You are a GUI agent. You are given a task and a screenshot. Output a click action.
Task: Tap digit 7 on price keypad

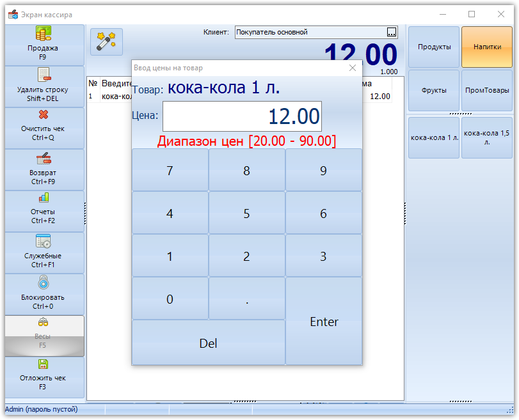(x=170, y=170)
